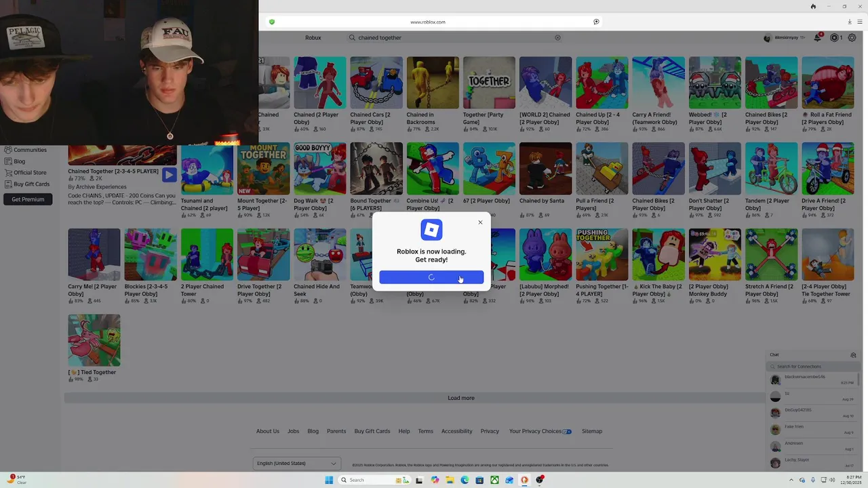Open the Together [Party Game] thumbnail
The height and width of the screenshot is (488, 868).
(x=489, y=83)
